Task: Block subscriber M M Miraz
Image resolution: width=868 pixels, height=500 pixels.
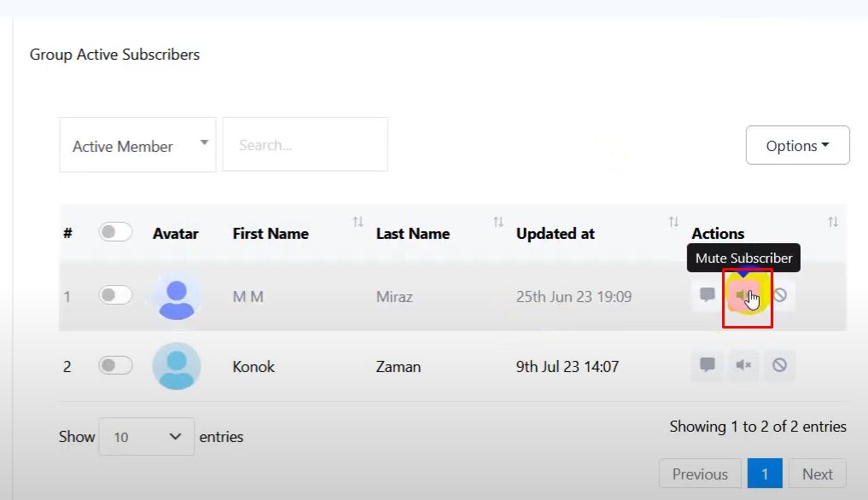Action: 779,296
